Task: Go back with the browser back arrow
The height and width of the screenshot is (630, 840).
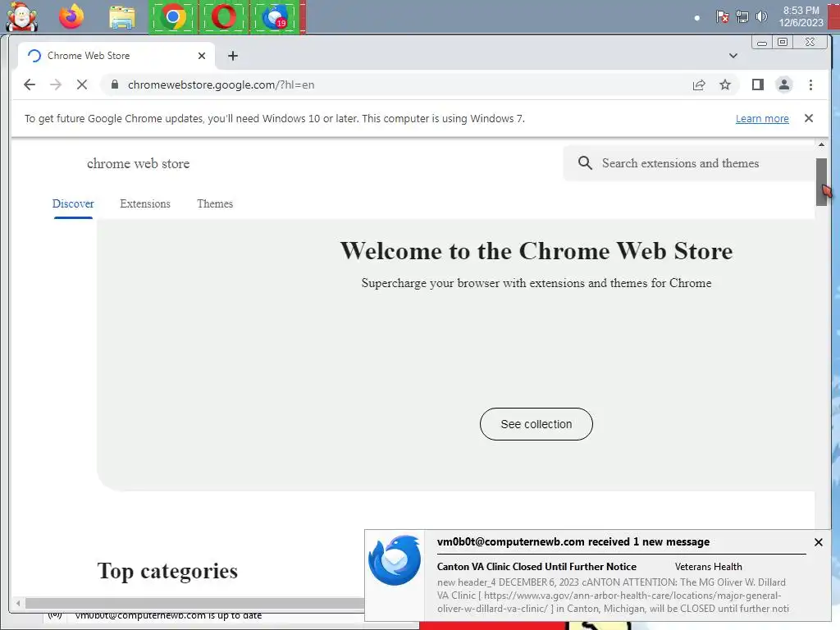Action: (x=30, y=84)
